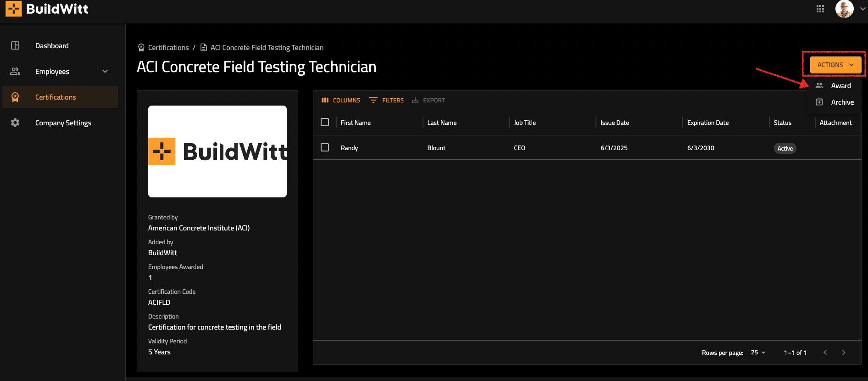The height and width of the screenshot is (381, 868).
Task: Open Company Settings
Action: [63, 123]
